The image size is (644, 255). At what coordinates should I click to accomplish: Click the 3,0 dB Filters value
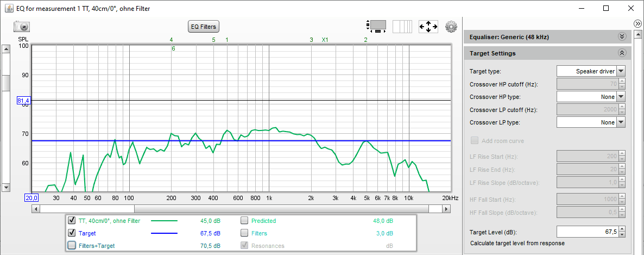coord(385,233)
